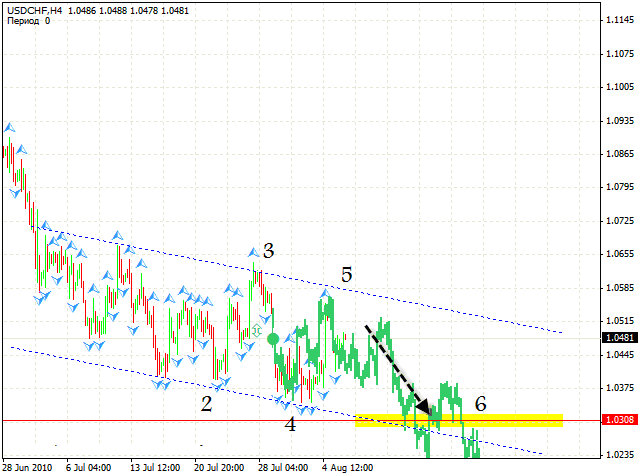Click the '20 Jul 20:00' time label
638x475 pixels.
tap(219, 468)
